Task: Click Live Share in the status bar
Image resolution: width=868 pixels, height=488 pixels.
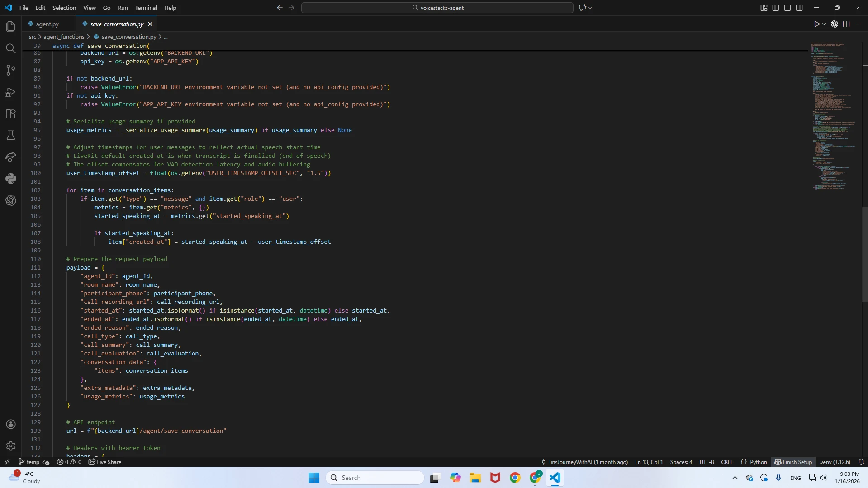Action: 105,462
